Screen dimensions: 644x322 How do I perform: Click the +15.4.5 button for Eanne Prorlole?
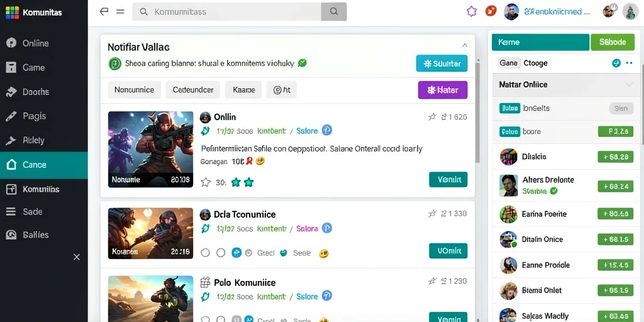pyautogui.click(x=616, y=265)
